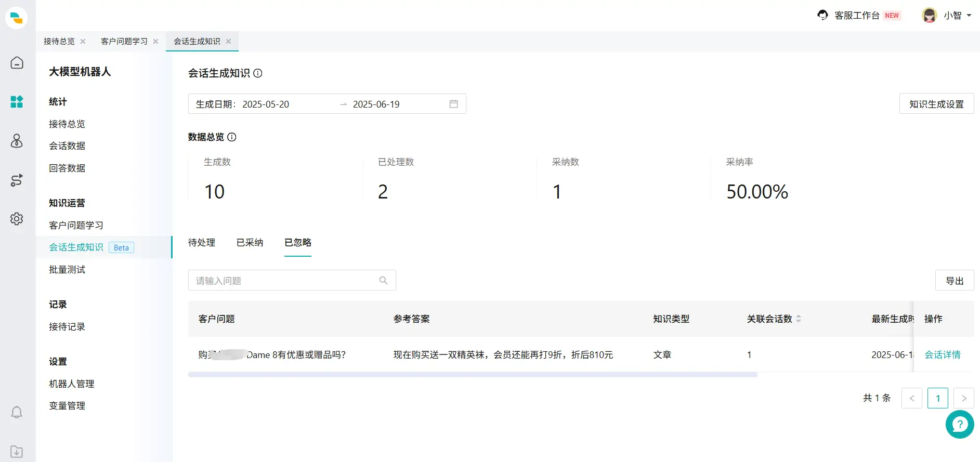Open the download center sidebar icon

[17, 451]
